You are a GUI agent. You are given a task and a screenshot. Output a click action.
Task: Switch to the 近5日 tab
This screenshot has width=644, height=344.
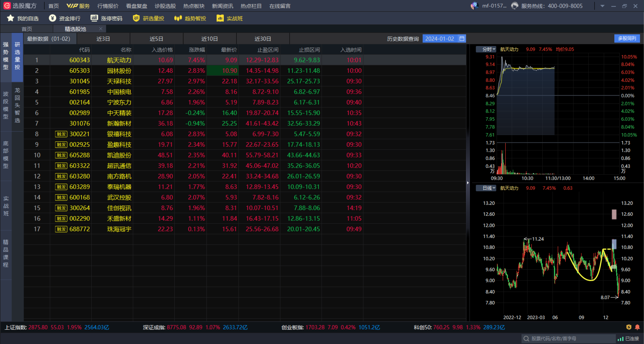[x=156, y=39]
